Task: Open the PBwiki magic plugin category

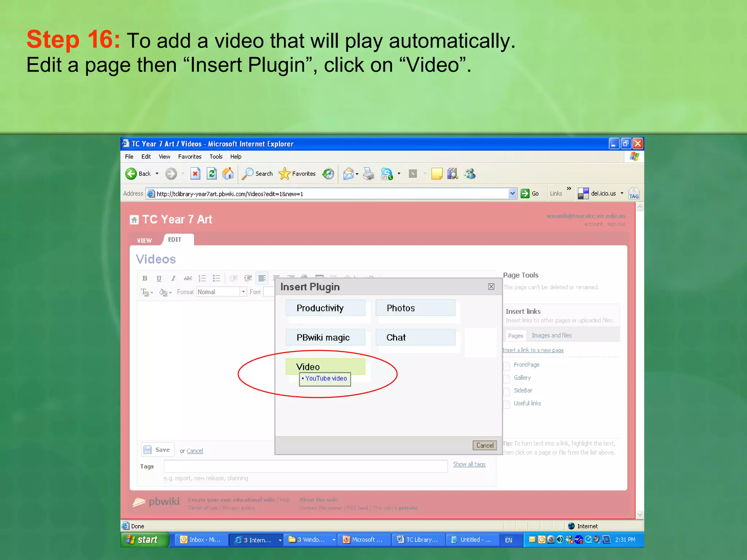Action: click(325, 338)
